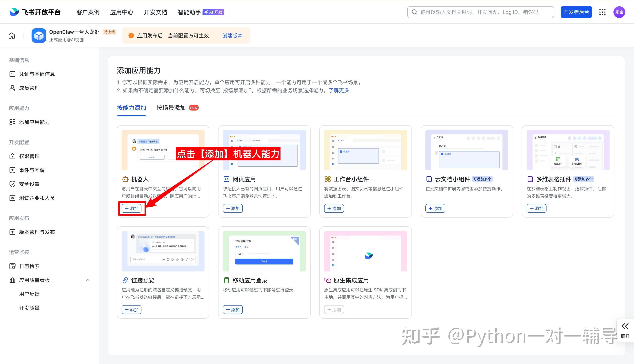Image resolution: width=634 pixels, height=364 pixels.
Task: Open 版本管理与发布 in the sidebar
Action: coord(37,232)
